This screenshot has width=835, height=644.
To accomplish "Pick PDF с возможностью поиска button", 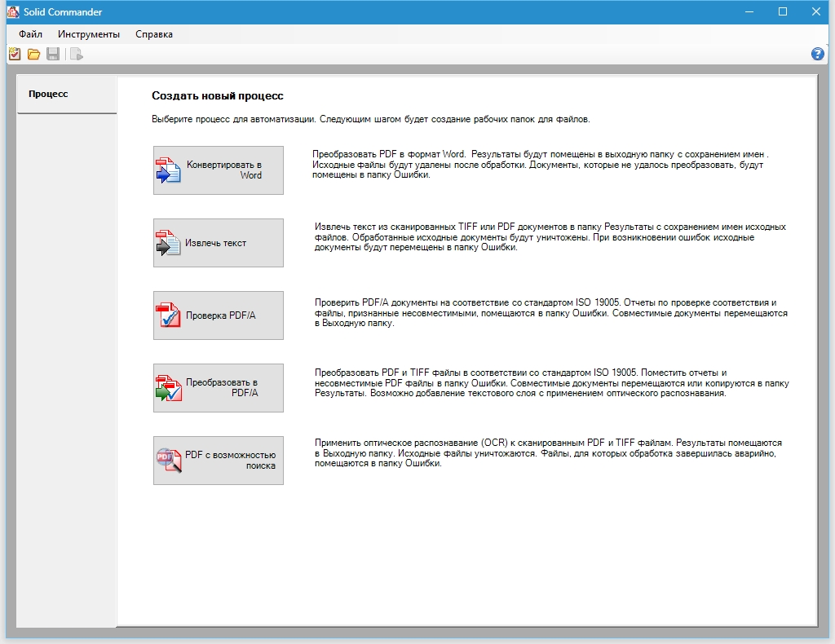I will pyautogui.click(x=218, y=461).
